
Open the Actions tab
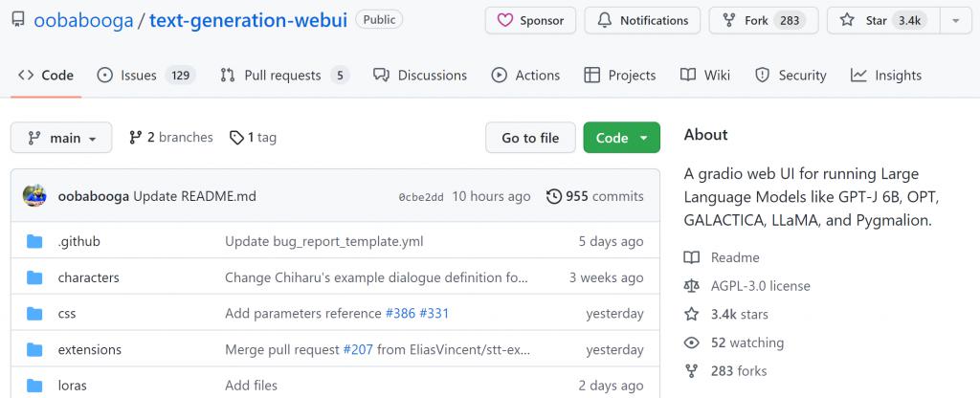click(x=525, y=76)
